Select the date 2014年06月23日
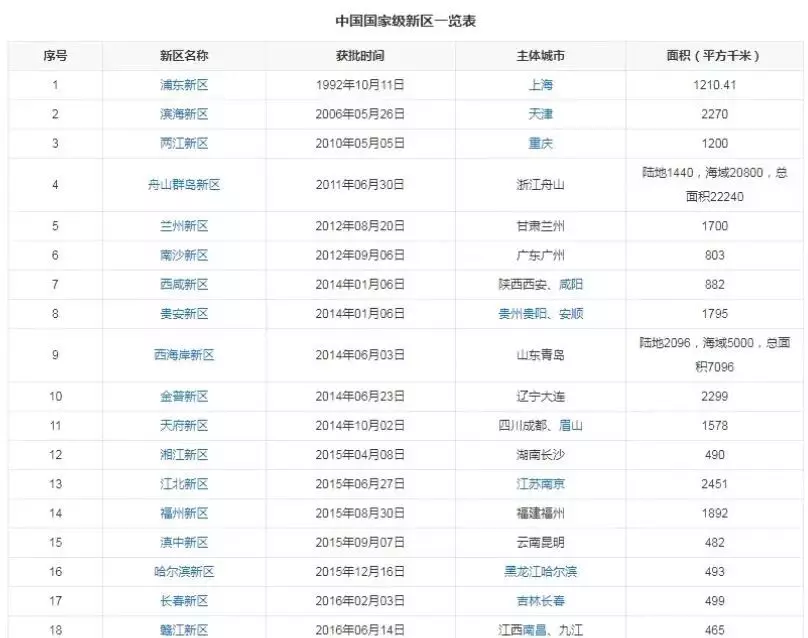 click(x=360, y=397)
